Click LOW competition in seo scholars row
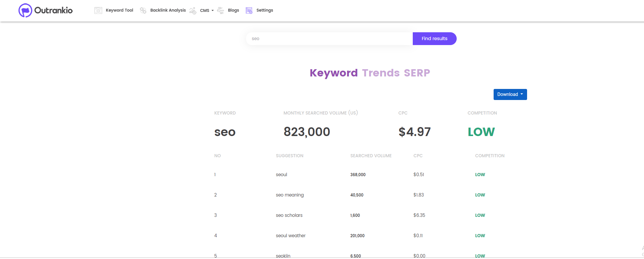Viewport: 644px width, 259px height. pos(480,215)
